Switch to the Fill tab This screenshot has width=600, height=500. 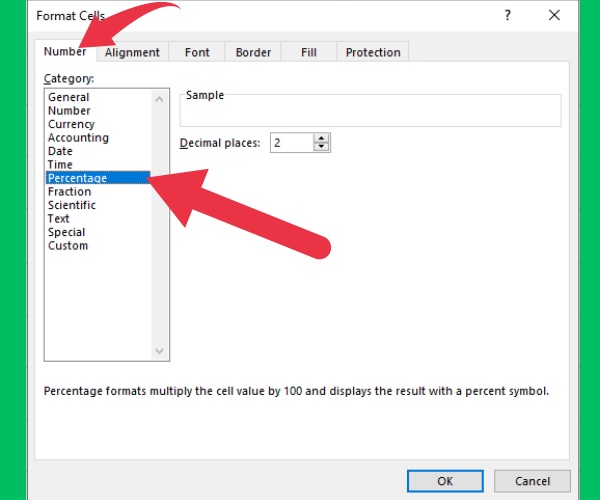pyautogui.click(x=309, y=52)
